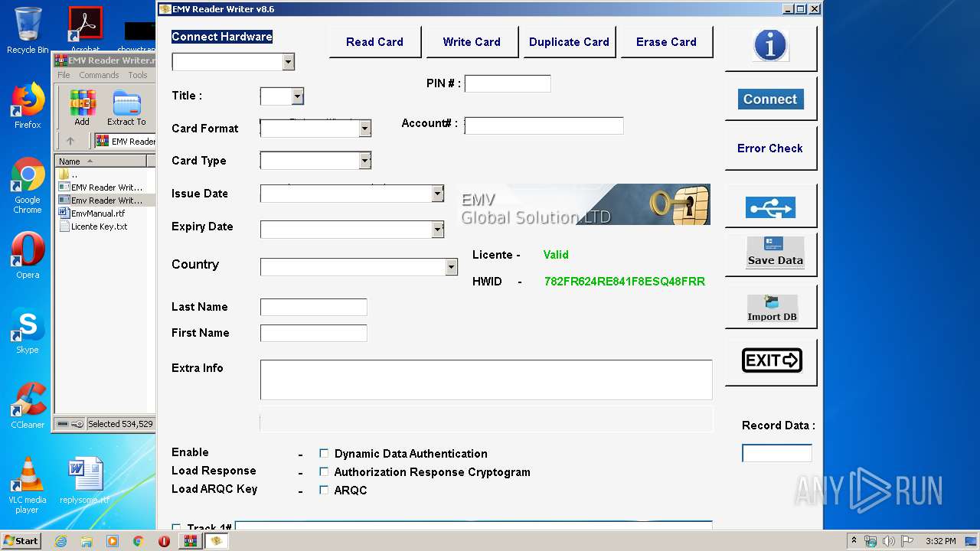Screen dimensions: 980x551
Task: Open the Connect Hardware dropdown
Action: click(289, 62)
